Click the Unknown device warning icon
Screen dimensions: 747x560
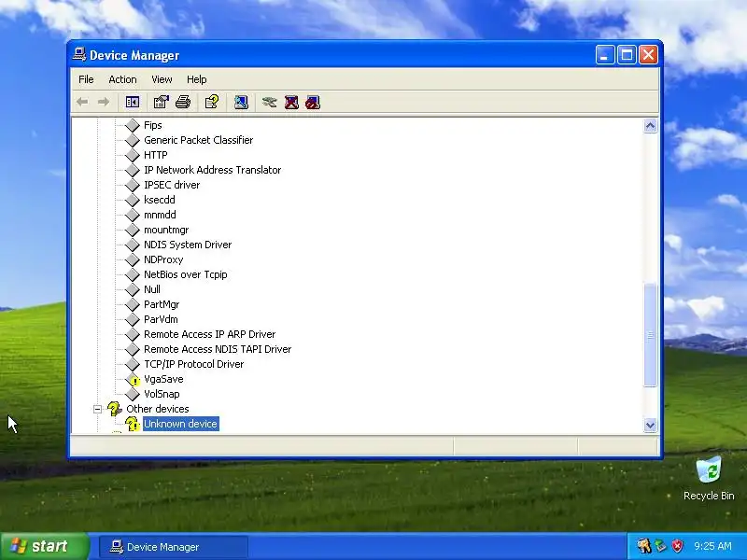point(133,424)
